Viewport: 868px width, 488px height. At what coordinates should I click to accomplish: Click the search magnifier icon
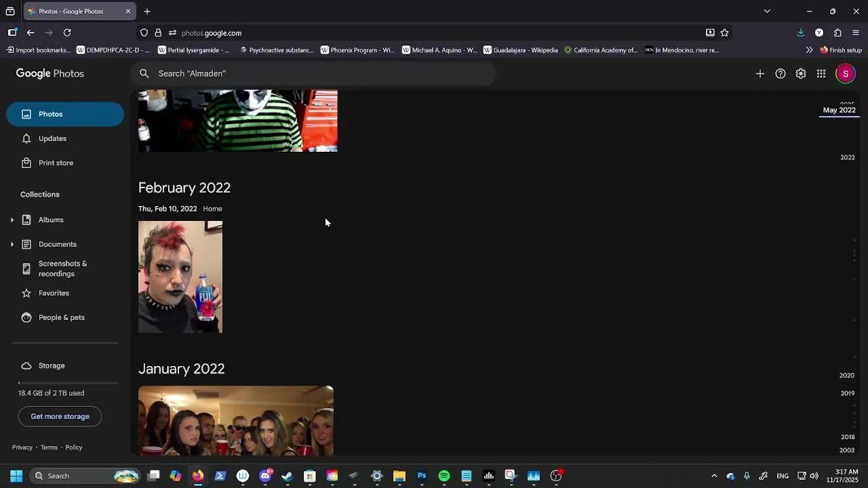(144, 73)
